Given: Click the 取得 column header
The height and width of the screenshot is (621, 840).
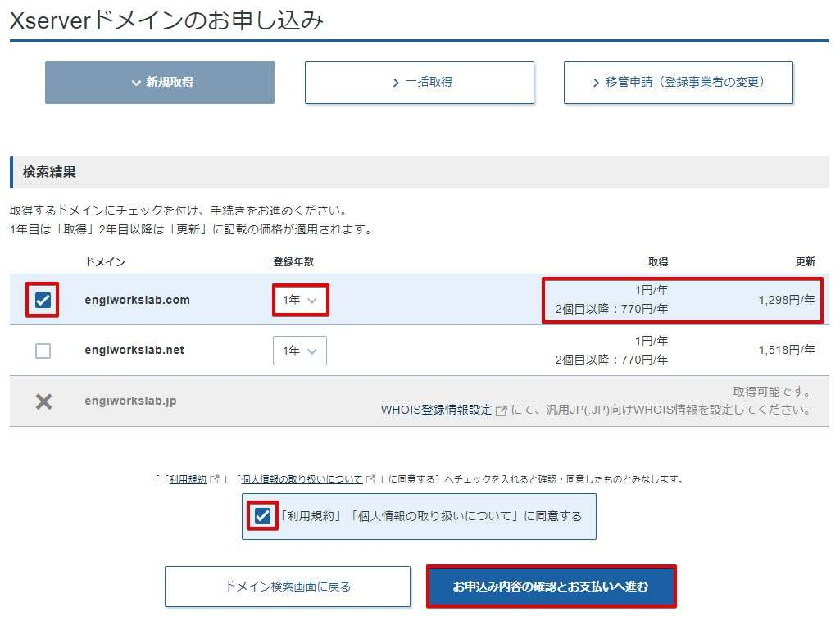Looking at the screenshot, I should [658, 262].
